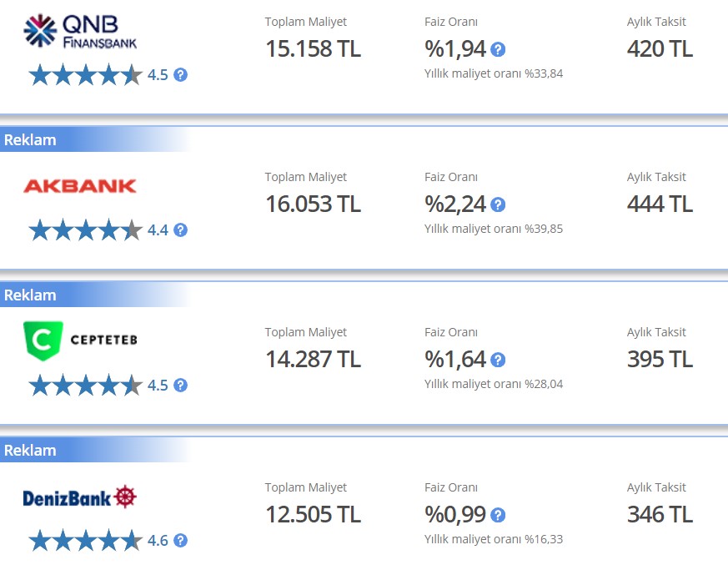Show info for the %2,24 interest rate
The image size is (728, 570).
point(498,205)
